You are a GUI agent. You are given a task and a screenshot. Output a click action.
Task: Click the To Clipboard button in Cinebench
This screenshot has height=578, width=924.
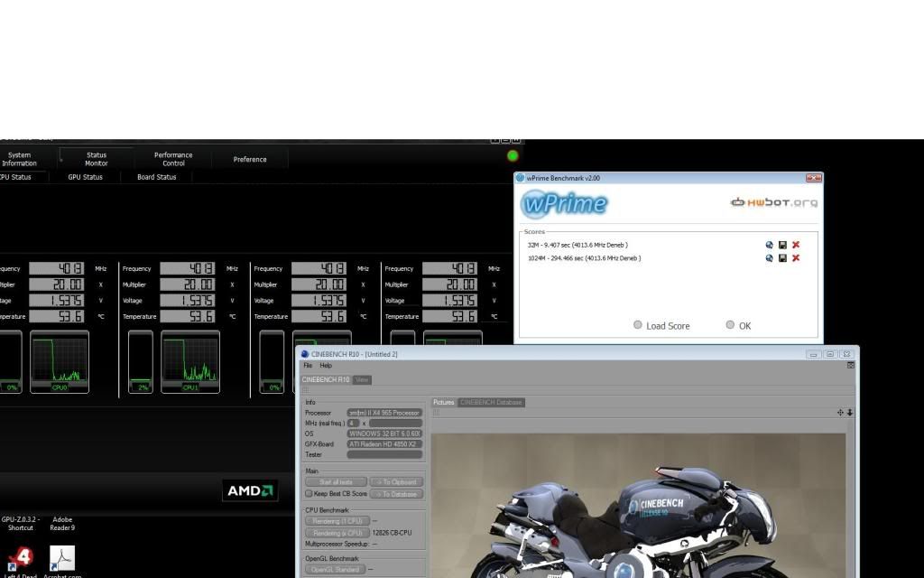(x=397, y=482)
